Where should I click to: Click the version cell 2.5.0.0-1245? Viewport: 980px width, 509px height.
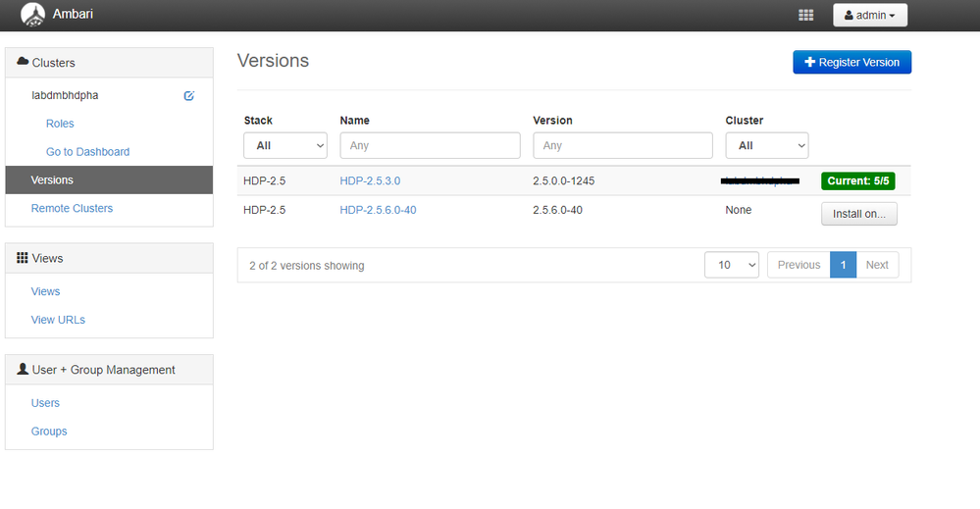[x=564, y=180]
